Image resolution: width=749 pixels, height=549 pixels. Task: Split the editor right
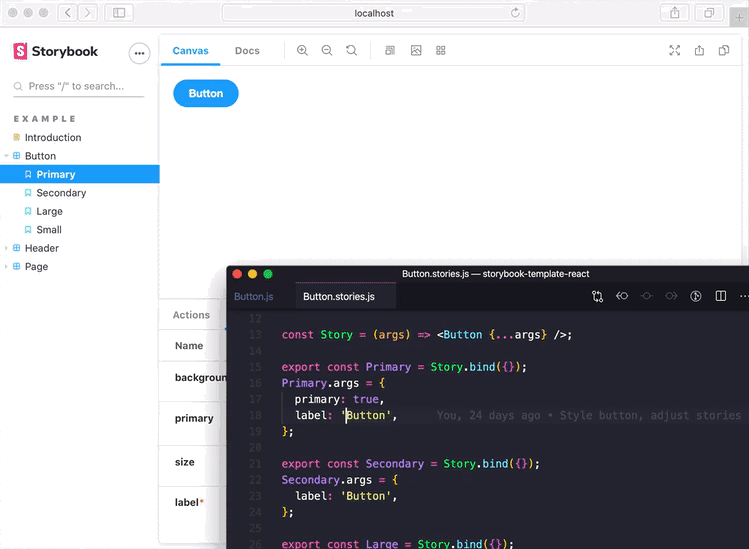721,296
